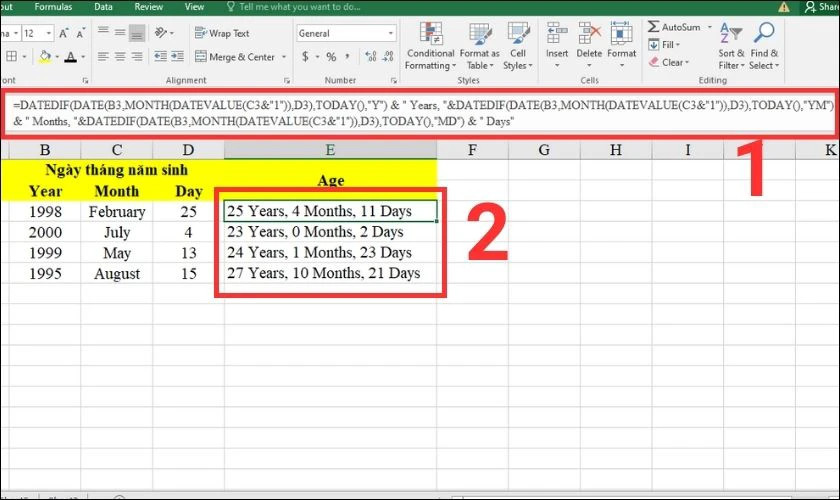Open Number format dialog launcher
This screenshot has height=500, width=840.
click(394, 80)
